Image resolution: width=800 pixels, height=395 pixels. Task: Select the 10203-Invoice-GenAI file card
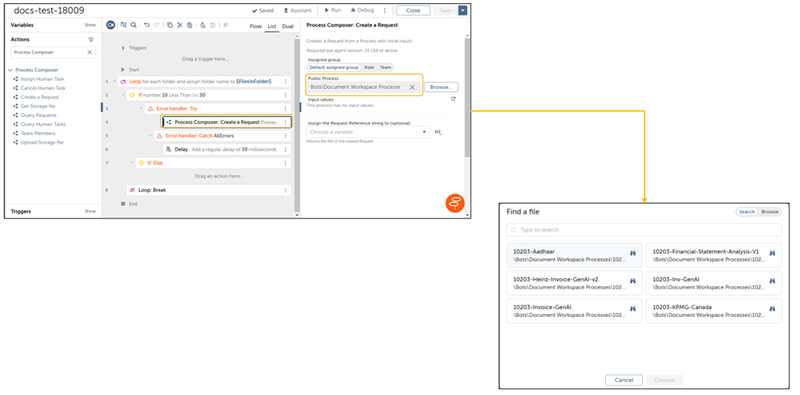[574, 311]
